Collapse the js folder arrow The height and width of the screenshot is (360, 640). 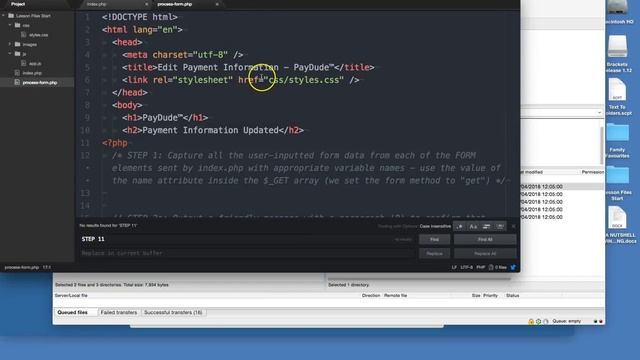(x=10, y=53)
